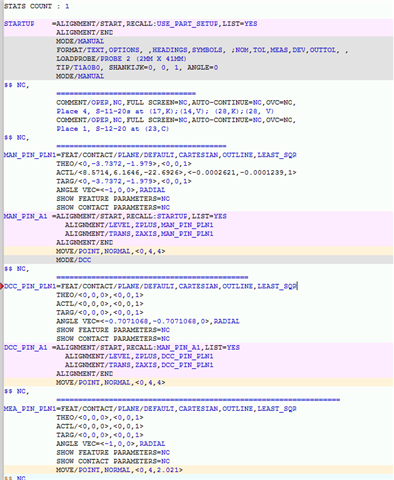Click the ACTL/<8.5714,6.1646,-22.6926> line
Screen dimensions: 394x480
[x=176, y=172]
